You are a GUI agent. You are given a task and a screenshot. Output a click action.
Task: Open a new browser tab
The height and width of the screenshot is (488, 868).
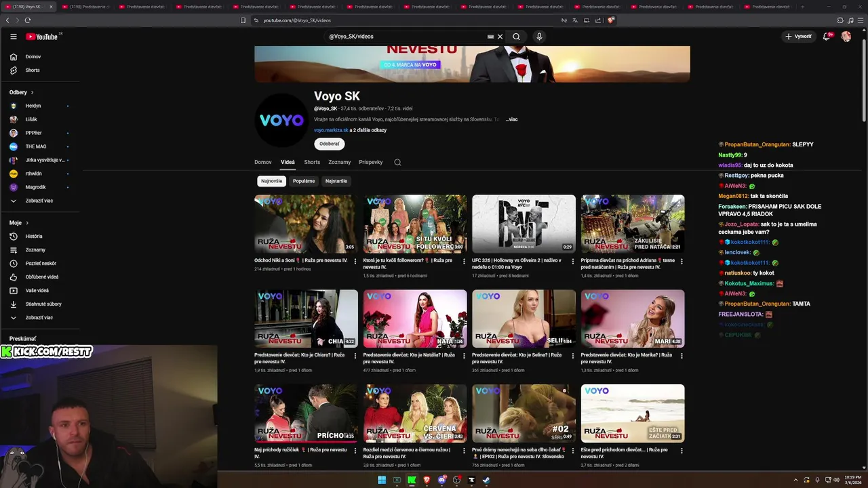(x=802, y=7)
